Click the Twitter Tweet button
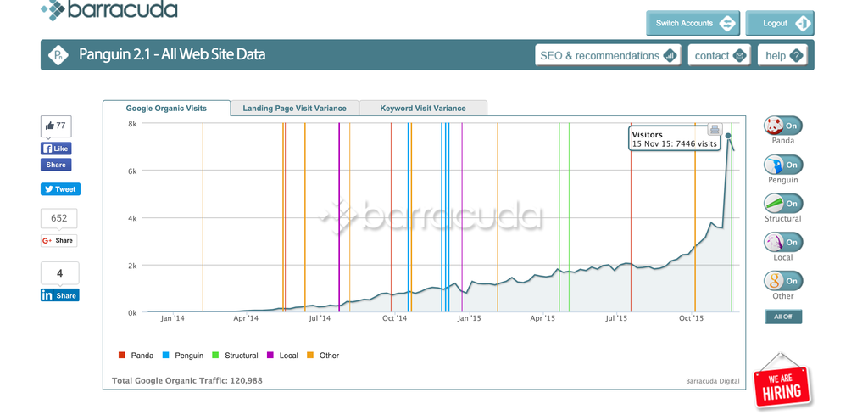868x415 pixels. pos(60,189)
